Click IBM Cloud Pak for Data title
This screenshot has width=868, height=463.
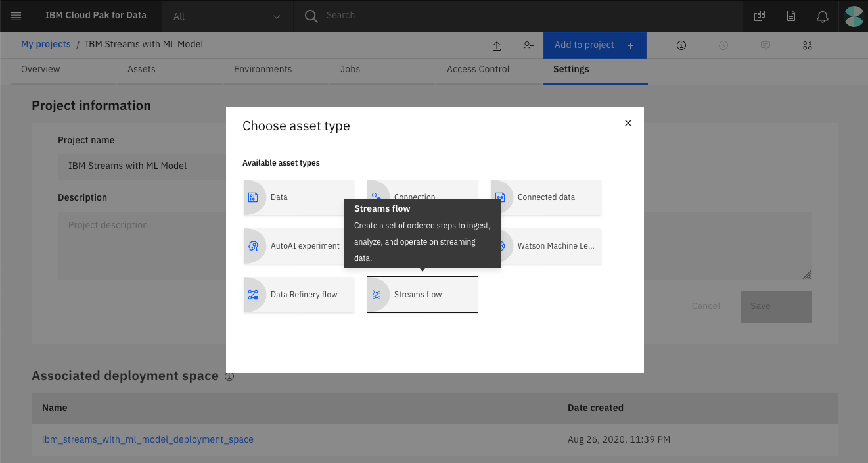(96, 16)
